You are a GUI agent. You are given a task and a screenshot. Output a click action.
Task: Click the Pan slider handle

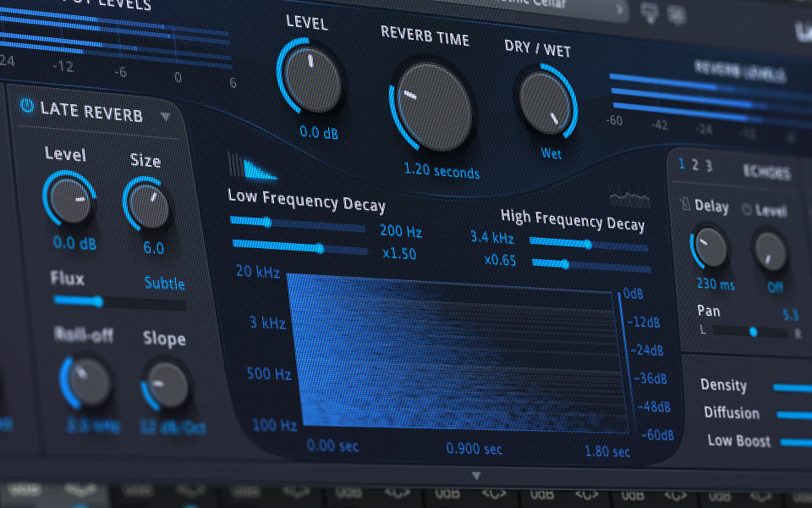click(x=754, y=332)
